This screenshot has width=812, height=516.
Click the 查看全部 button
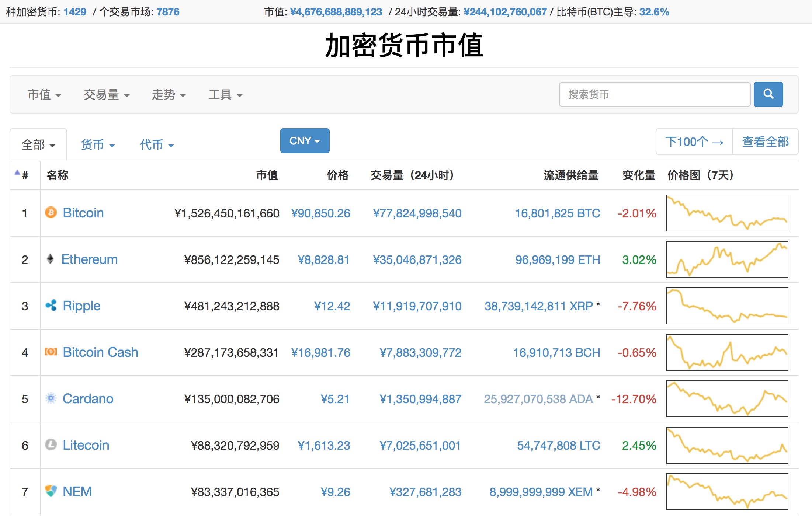point(765,142)
